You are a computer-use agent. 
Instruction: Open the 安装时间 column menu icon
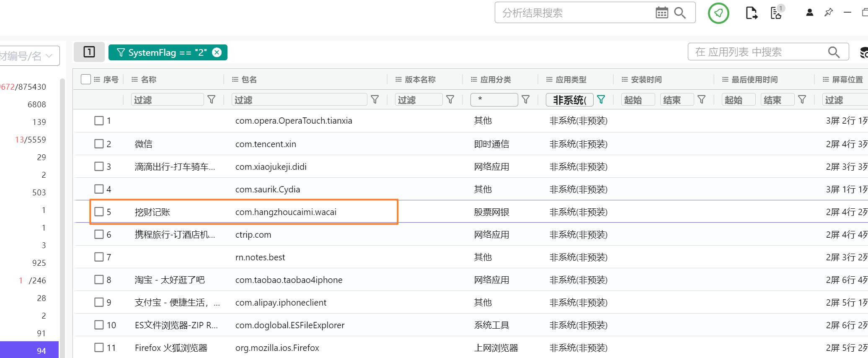(625, 79)
